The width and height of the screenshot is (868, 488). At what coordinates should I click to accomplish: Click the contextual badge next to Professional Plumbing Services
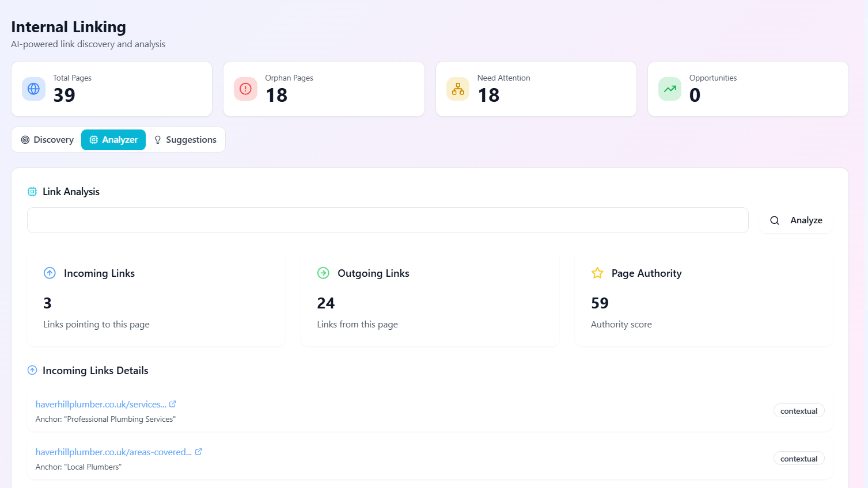(799, 410)
